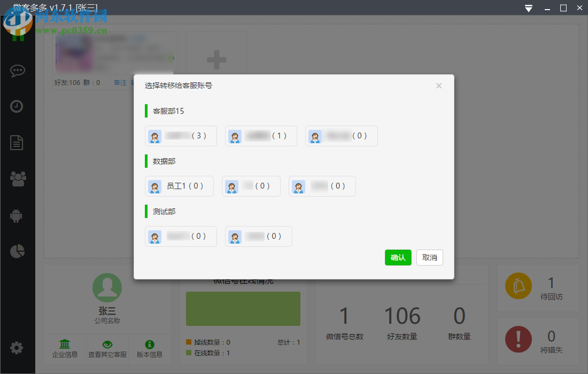The height and width of the screenshot is (374, 588).
Task: Select the first agent under 客服部15
Action: (181, 136)
